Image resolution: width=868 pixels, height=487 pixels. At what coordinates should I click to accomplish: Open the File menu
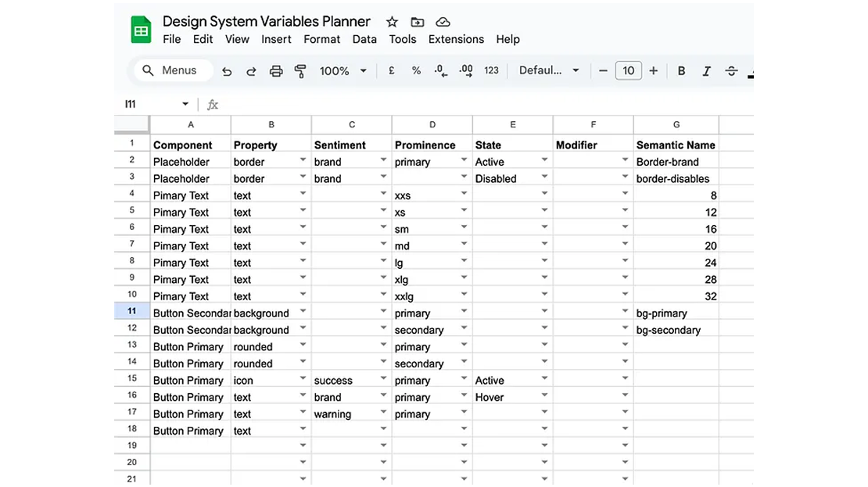pyautogui.click(x=171, y=39)
